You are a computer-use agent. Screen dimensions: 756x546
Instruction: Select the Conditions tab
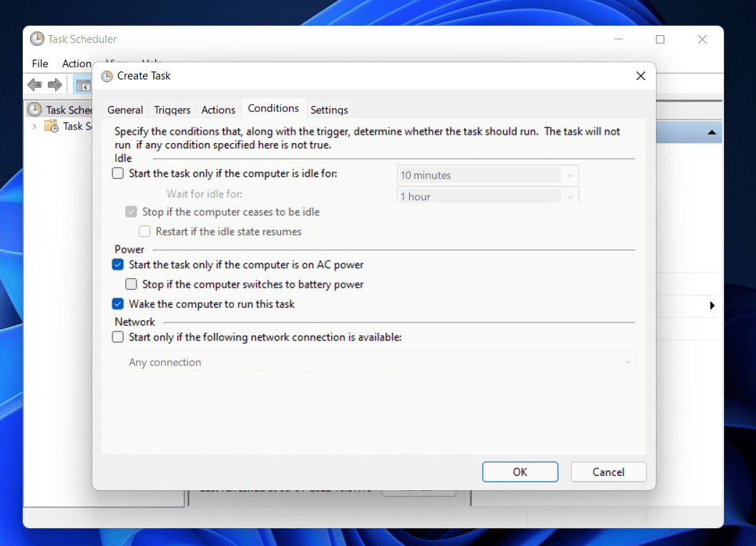(x=273, y=108)
